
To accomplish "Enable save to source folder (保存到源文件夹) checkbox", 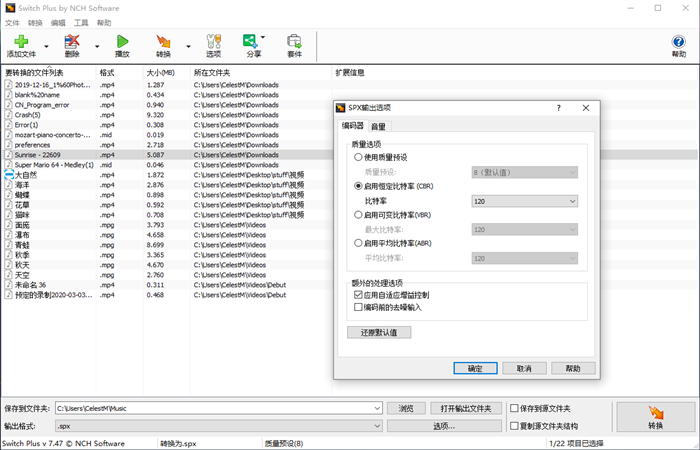I will tap(514, 408).
